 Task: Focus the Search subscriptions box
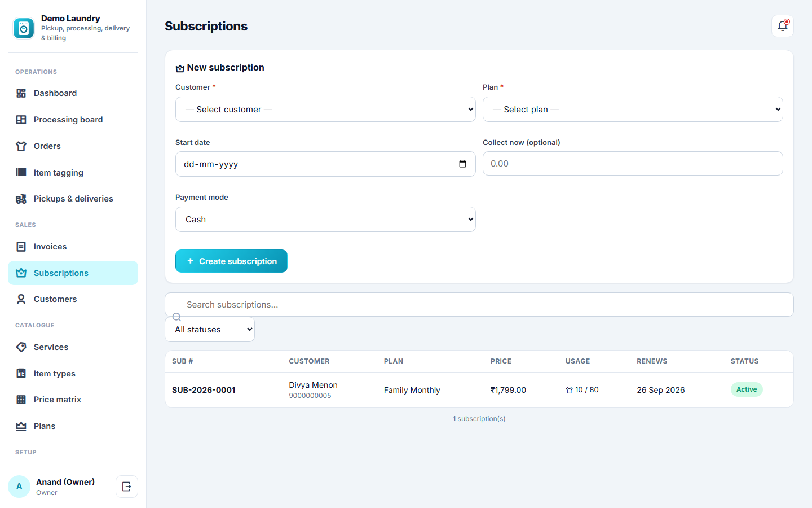[x=479, y=305]
